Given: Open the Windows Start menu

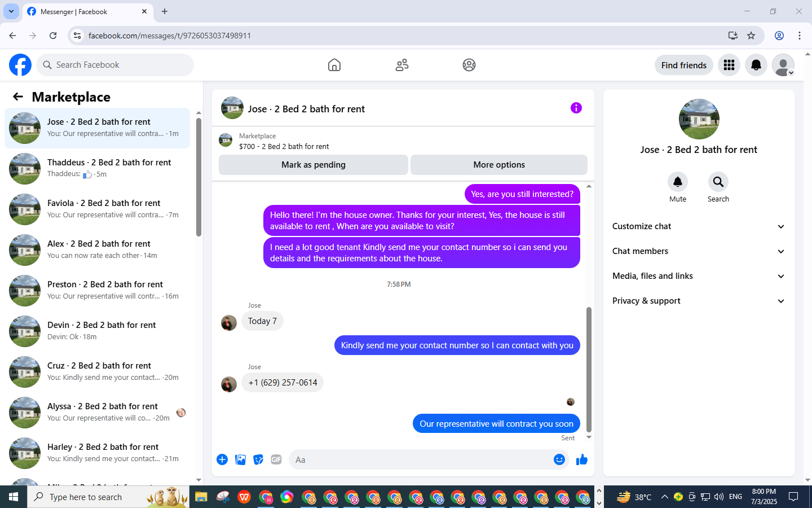Looking at the screenshot, I should pyautogui.click(x=14, y=497).
